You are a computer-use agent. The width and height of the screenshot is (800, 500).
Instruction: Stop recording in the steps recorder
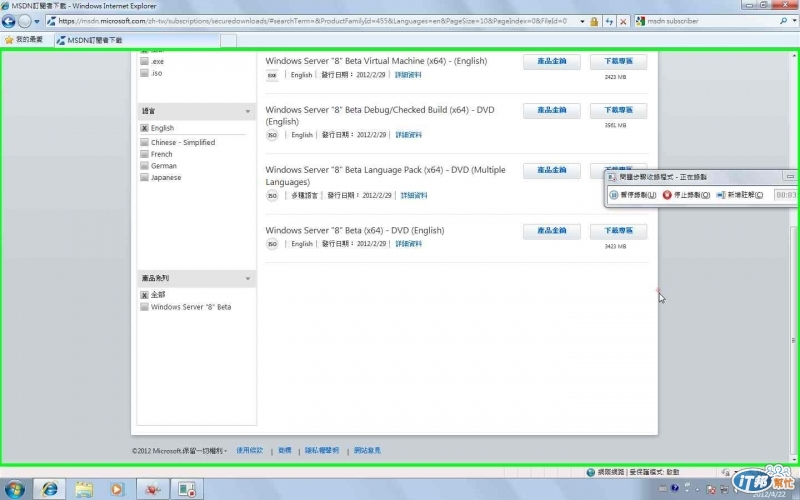tap(686, 195)
